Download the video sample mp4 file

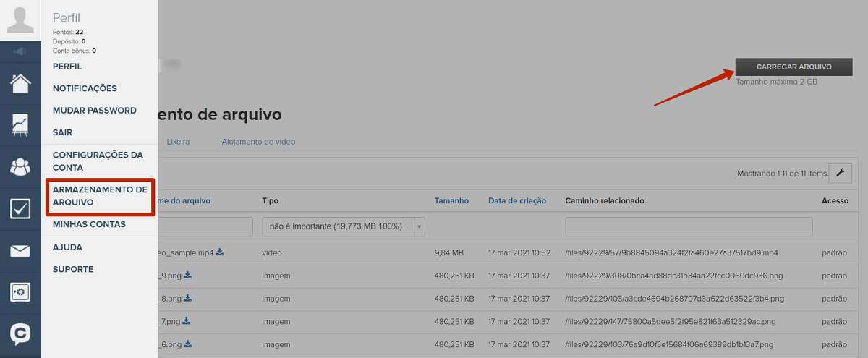pyautogui.click(x=220, y=252)
